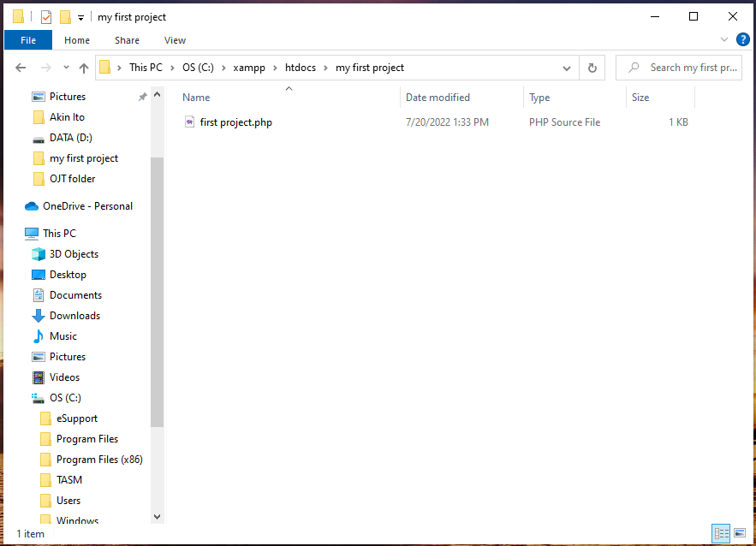
Task: Open OneDrive - Personal
Action: (87, 206)
